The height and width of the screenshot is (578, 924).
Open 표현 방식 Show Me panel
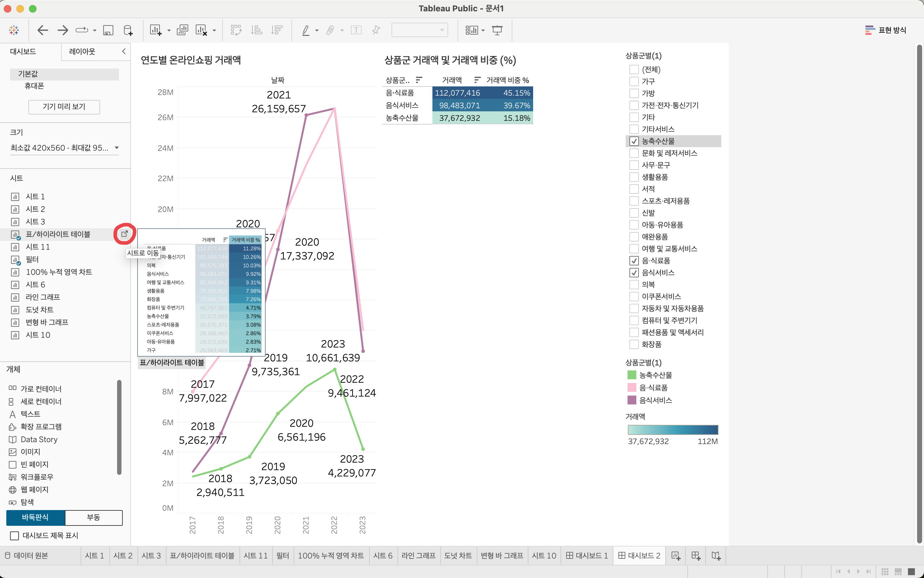(x=885, y=30)
